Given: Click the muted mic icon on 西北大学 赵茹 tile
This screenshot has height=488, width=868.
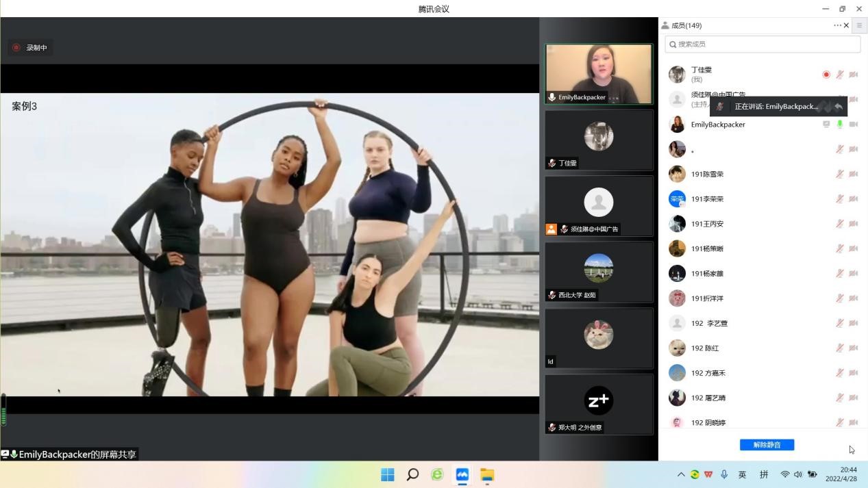Looking at the screenshot, I should 552,295.
